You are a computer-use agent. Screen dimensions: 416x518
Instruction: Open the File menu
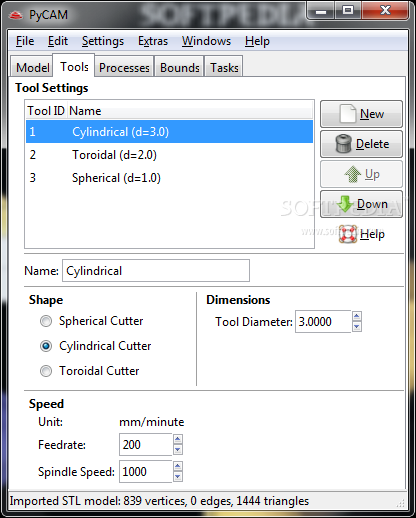(25, 41)
